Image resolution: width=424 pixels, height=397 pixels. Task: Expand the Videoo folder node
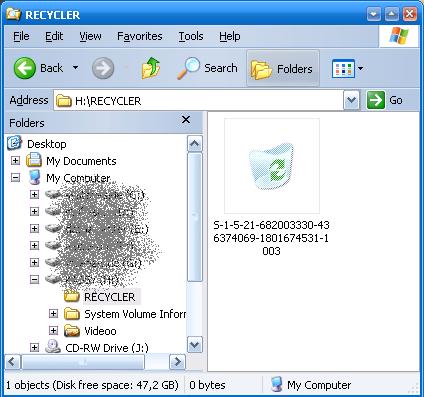click(53, 330)
